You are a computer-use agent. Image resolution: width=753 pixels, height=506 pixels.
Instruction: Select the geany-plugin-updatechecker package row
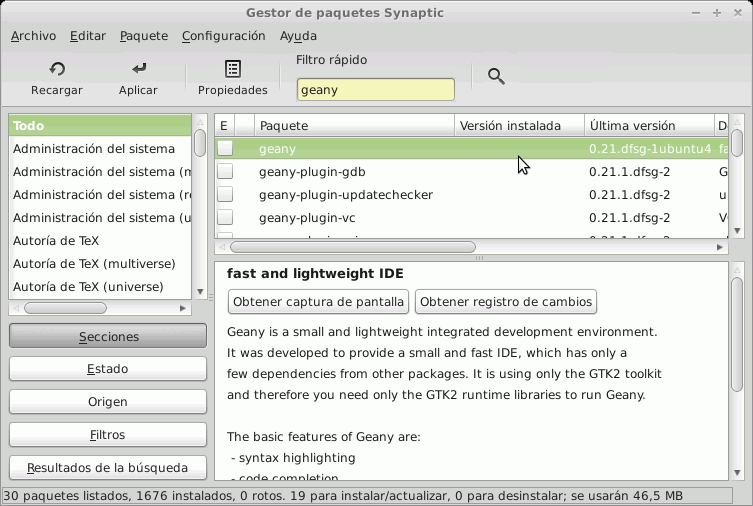471,194
